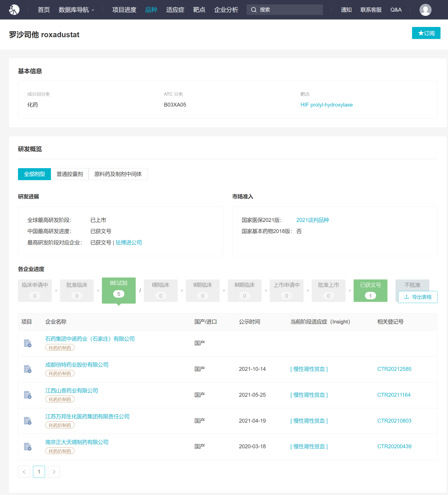Click next page arrow
Screen dimensions: 448x495
(54, 472)
